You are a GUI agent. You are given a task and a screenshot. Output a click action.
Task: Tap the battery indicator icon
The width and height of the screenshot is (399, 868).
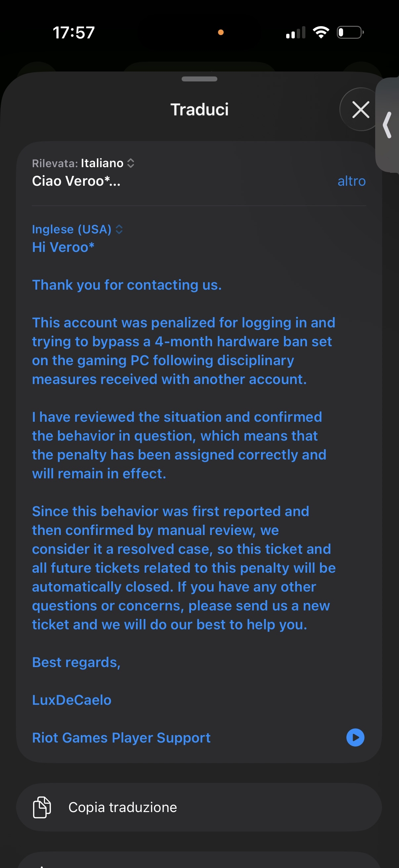tap(350, 32)
